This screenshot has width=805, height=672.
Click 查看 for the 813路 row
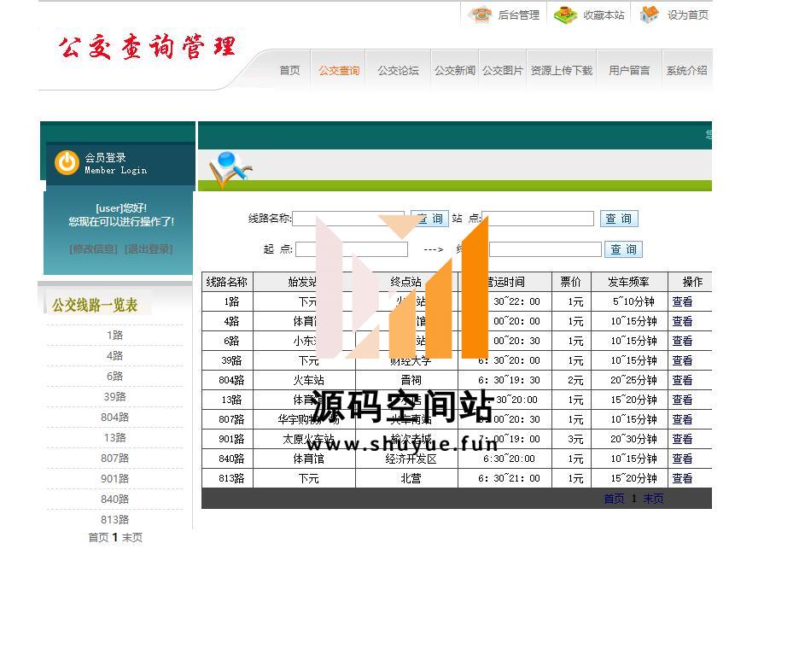point(682,478)
